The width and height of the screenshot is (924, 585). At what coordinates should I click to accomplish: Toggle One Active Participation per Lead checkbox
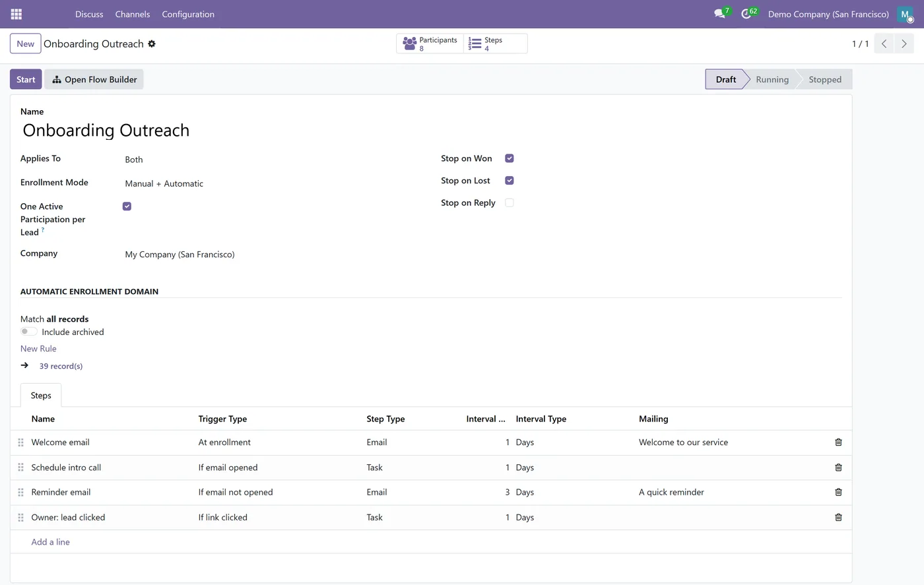(x=127, y=206)
